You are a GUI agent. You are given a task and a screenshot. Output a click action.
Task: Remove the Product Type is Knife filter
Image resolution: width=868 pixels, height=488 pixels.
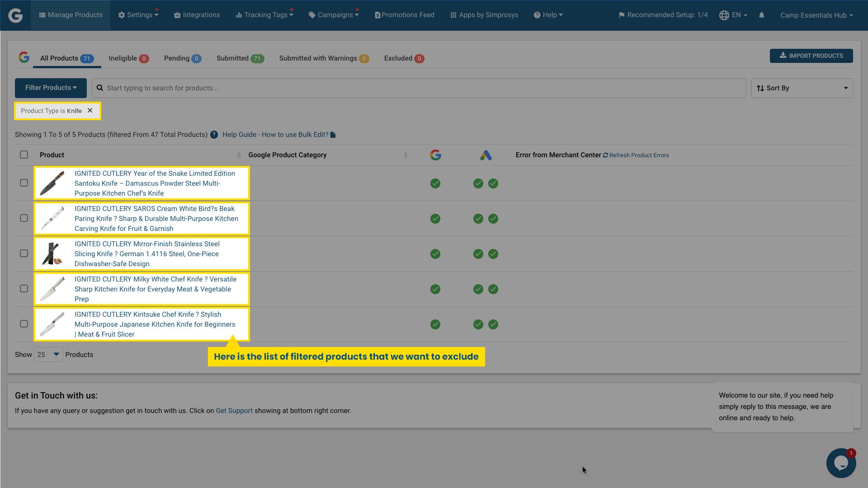tap(90, 110)
